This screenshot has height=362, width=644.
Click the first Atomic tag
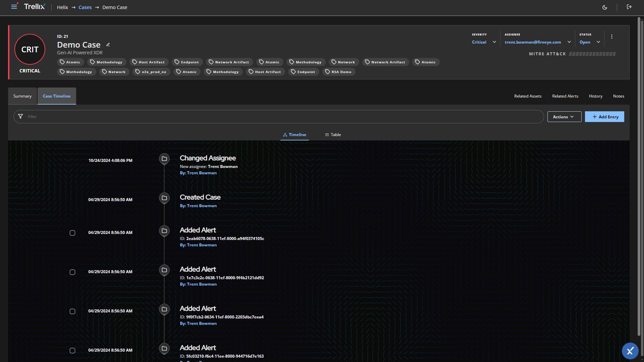click(70, 62)
